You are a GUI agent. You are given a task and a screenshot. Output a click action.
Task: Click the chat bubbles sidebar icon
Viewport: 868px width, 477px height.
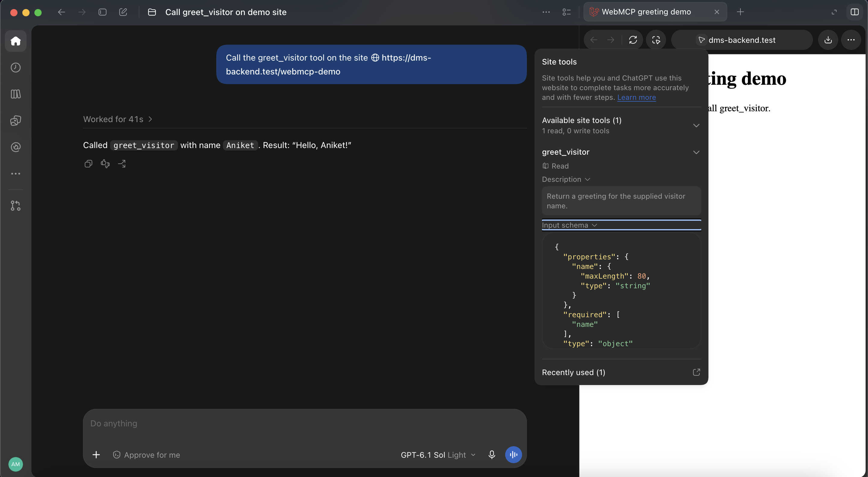[x=15, y=120]
